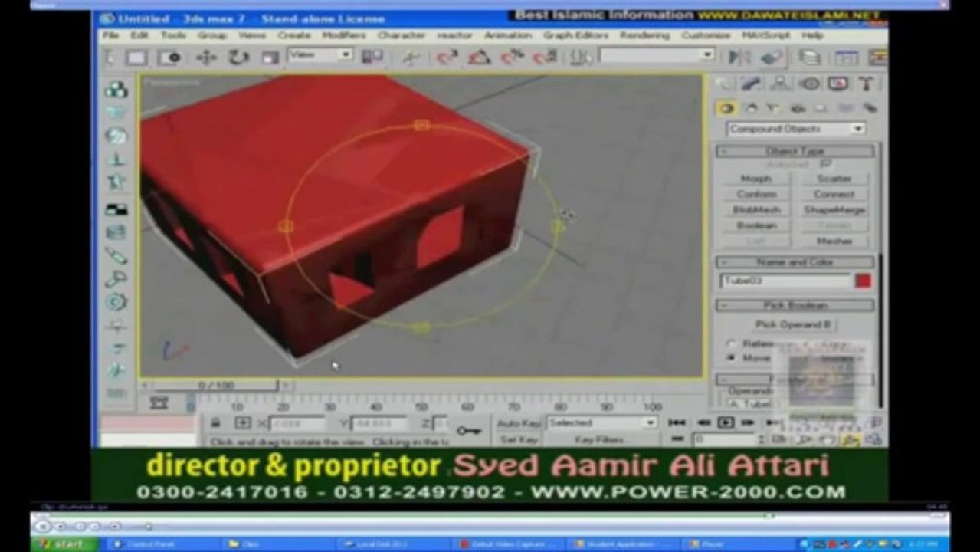Click the Pick Operand B button
Viewport: 980px width, 552px height.
tap(793, 324)
